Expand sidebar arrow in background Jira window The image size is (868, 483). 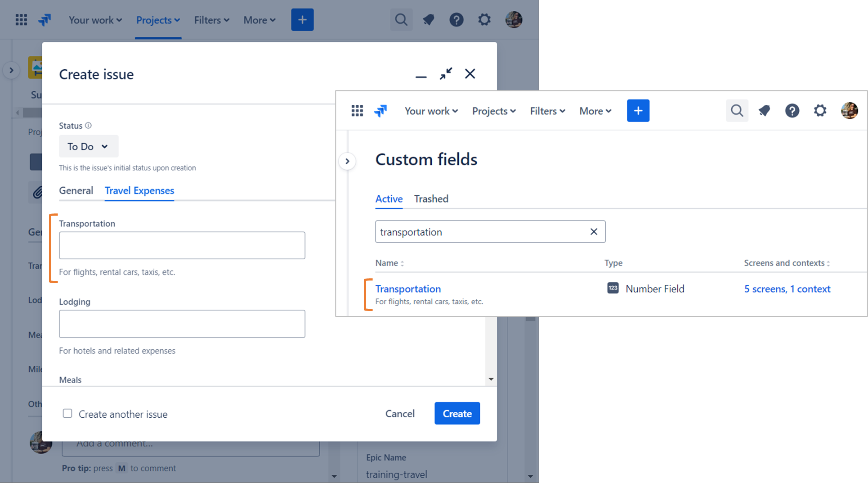point(11,70)
